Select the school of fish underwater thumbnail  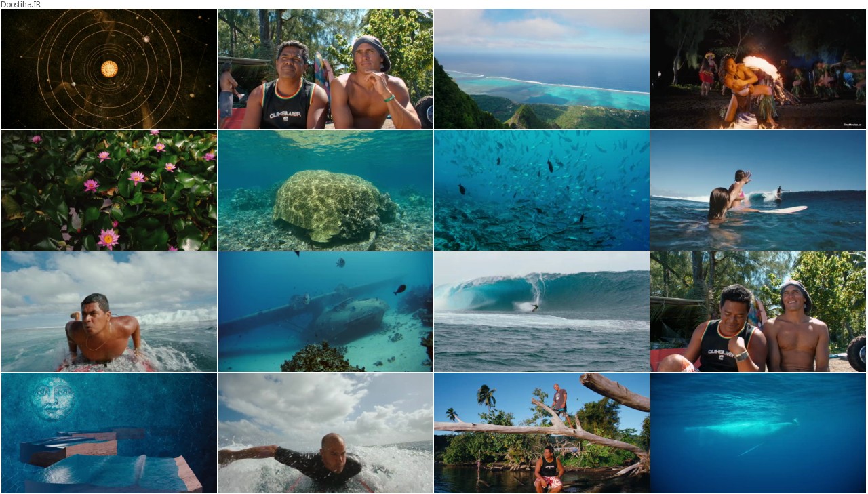click(x=542, y=190)
